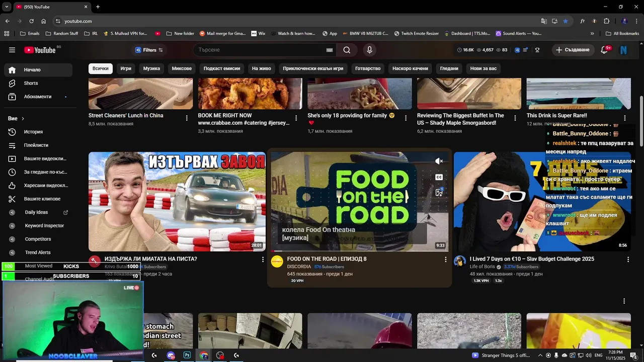This screenshot has height=362, width=644.
Task: Open Competitors in the sidebar
Action: (38, 239)
